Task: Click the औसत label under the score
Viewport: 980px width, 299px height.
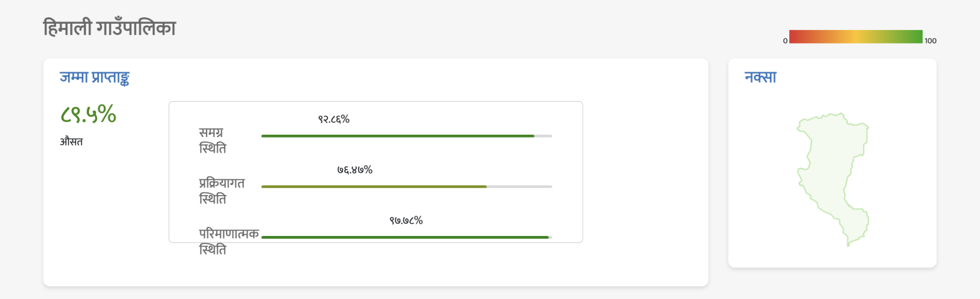Action: pos(71,141)
